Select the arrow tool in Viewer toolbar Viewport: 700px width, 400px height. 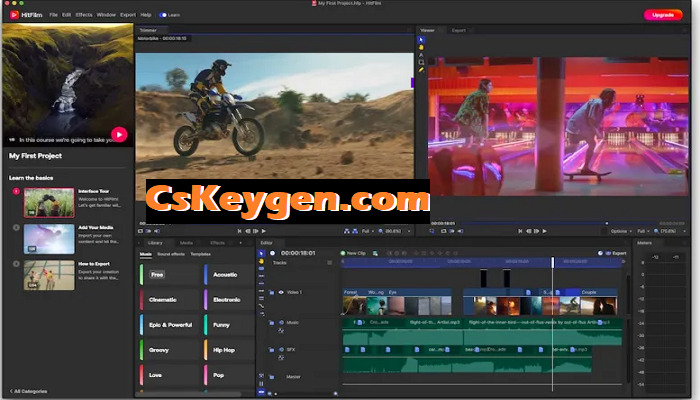coord(421,40)
